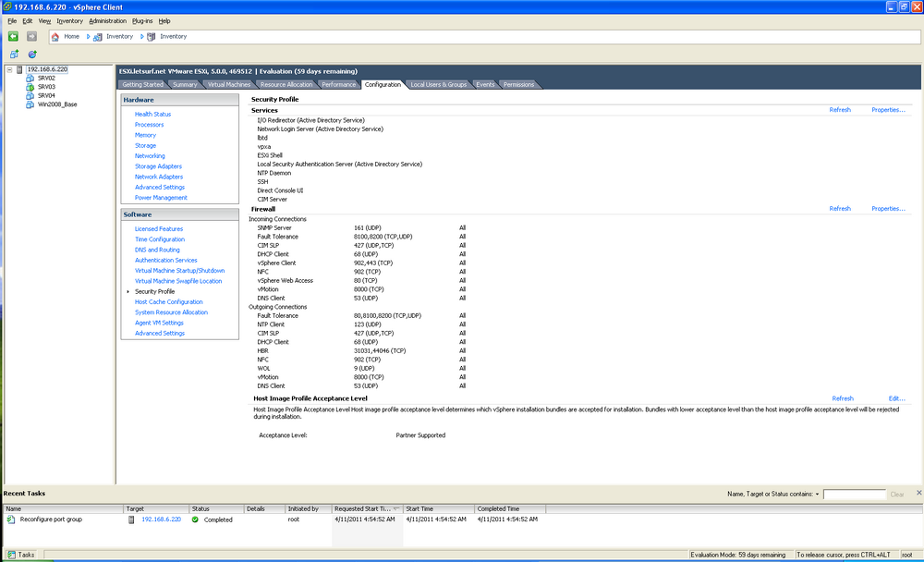The width and height of the screenshot is (924, 562).
Task: Open Storage Adapters link
Action: click(158, 166)
